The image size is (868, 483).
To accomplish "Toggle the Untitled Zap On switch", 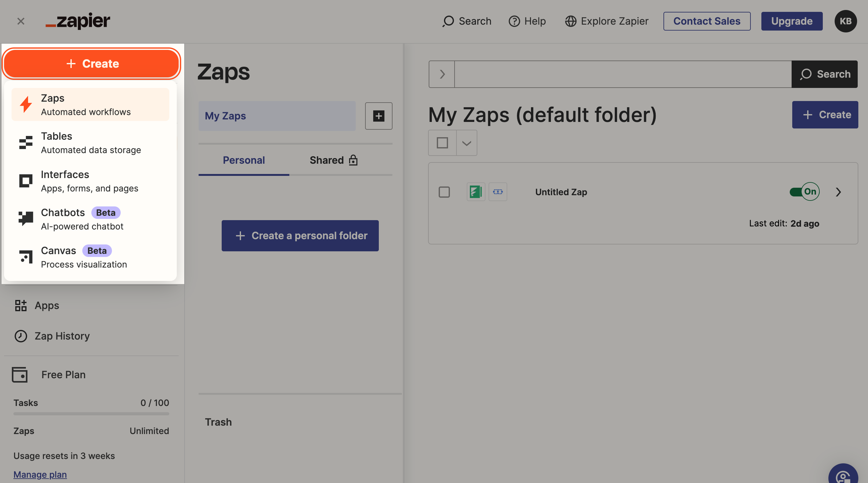I will coord(804,192).
